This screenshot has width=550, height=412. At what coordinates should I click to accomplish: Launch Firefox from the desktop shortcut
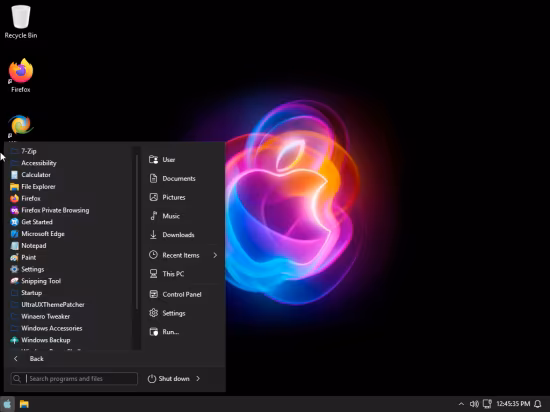click(21, 75)
